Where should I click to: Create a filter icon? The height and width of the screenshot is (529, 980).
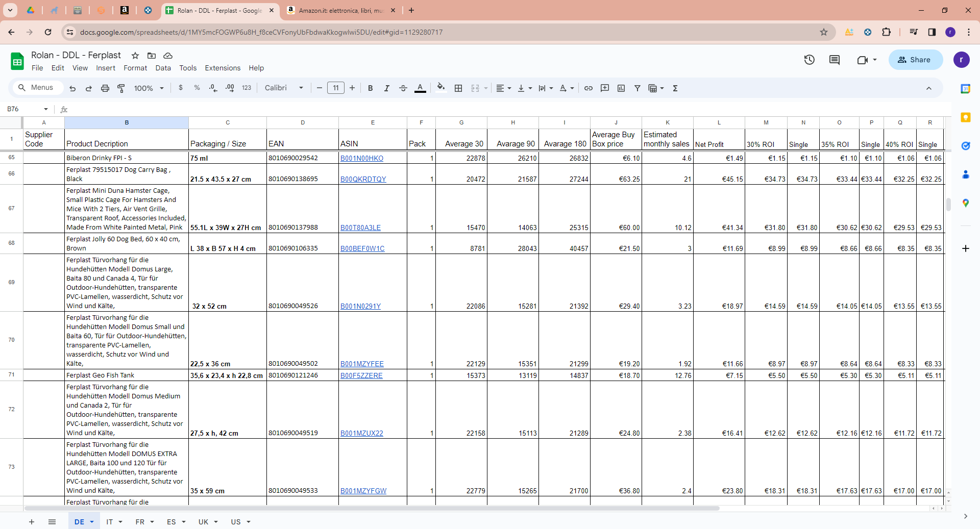pyautogui.click(x=638, y=88)
